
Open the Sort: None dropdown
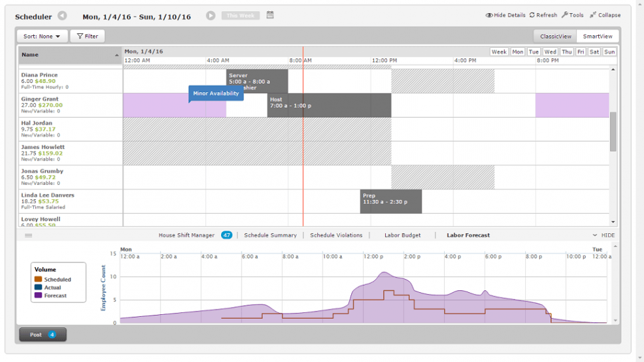click(x=41, y=36)
